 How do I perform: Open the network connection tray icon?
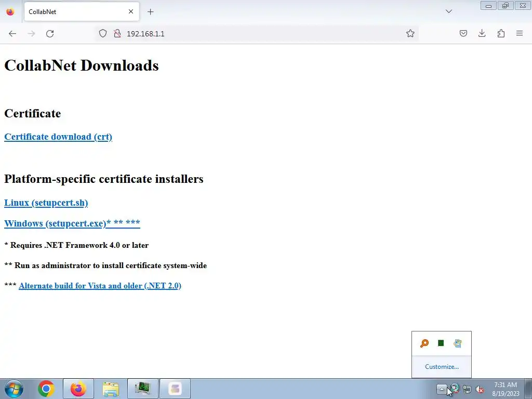click(467, 389)
